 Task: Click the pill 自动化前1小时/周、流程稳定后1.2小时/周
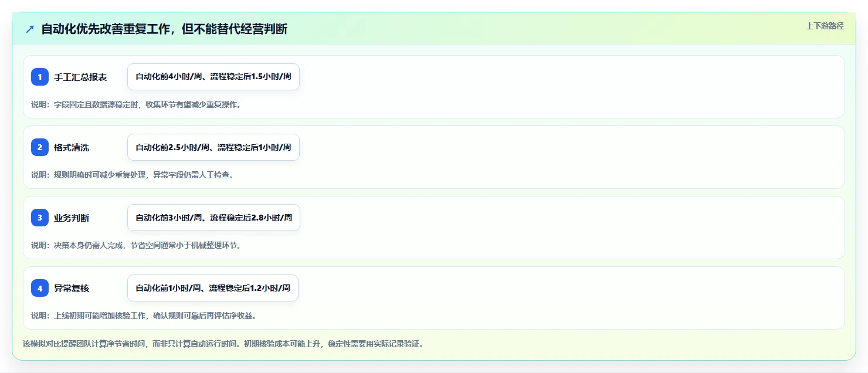[x=213, y=288]
